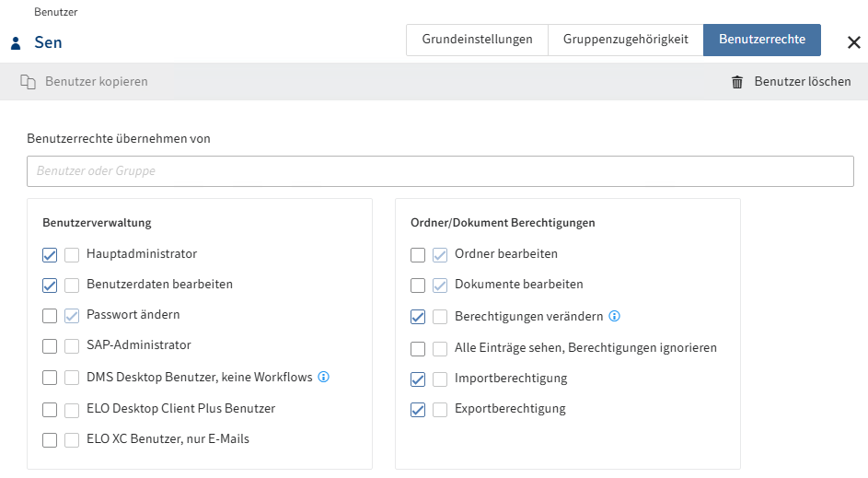Enable the first SAP-Administrator checkbox
The height and width of the screenshot is (478, 868).
[50, 346]
